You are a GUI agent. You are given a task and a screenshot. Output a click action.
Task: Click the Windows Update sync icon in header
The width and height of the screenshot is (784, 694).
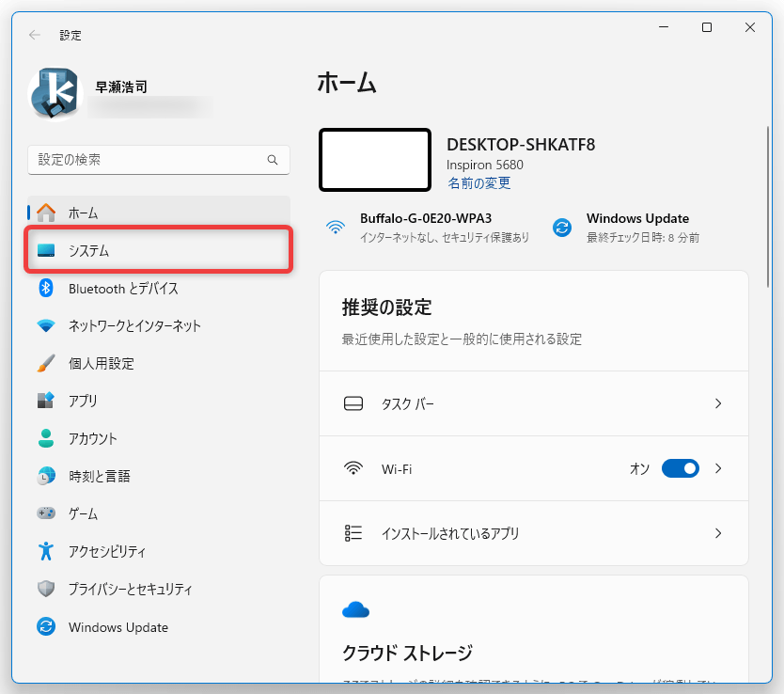click(562, 228)
